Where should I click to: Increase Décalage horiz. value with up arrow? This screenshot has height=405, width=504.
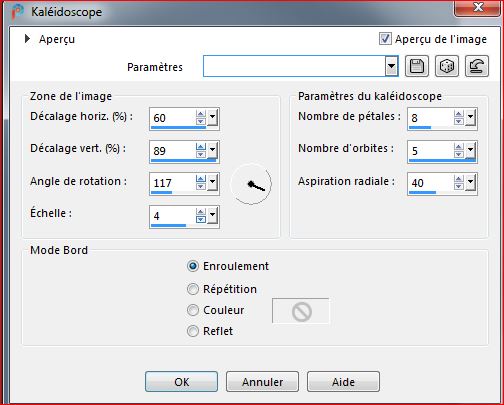[201, 114]
